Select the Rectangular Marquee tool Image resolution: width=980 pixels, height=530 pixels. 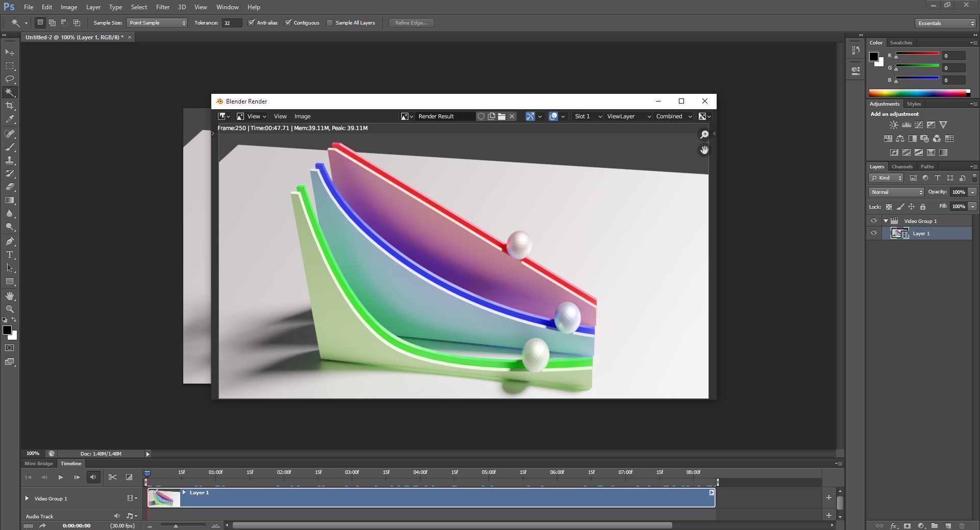coord(10,66)
